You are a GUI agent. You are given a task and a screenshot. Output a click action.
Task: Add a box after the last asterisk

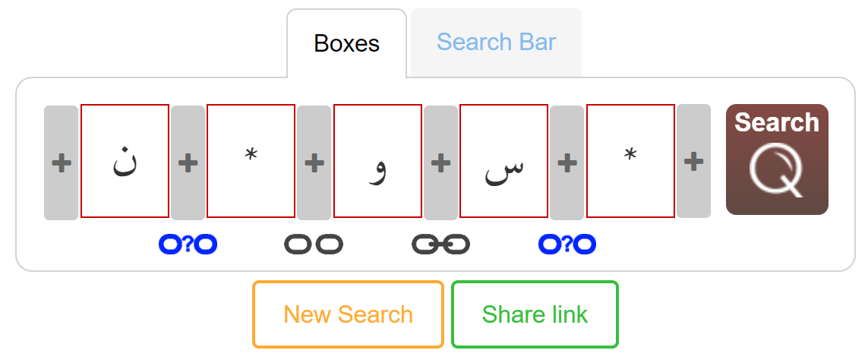pos(693,161)
